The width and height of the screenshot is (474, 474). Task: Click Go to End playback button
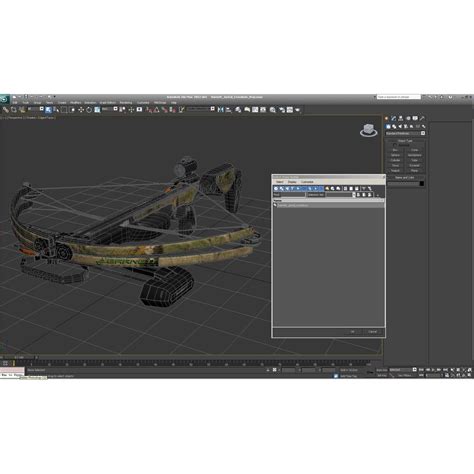pos(445,370)
